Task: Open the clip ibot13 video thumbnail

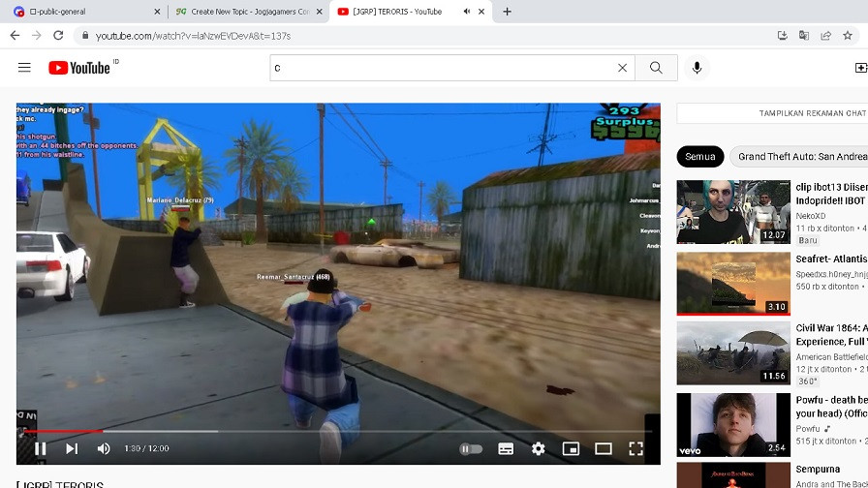Action: pos(733,212)
